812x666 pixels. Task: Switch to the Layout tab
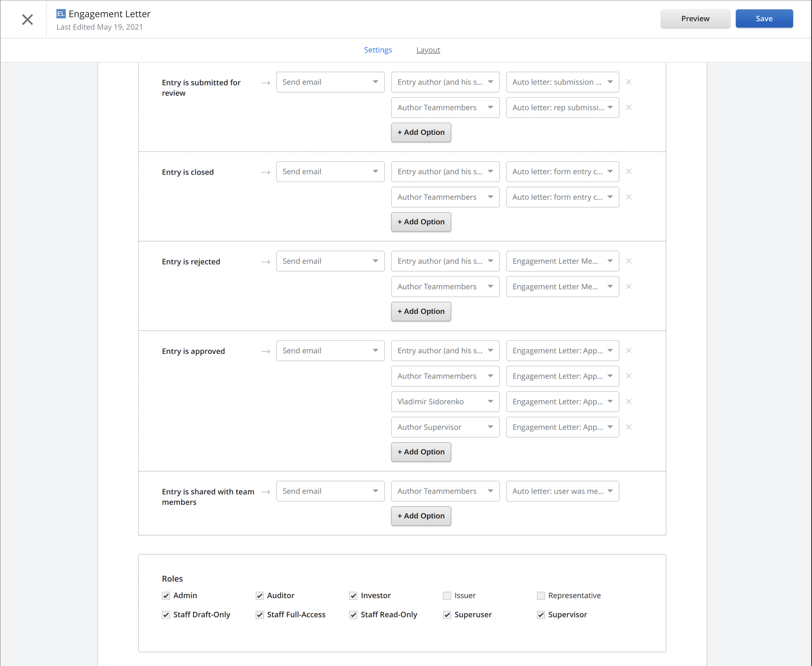tap(428, 50)
